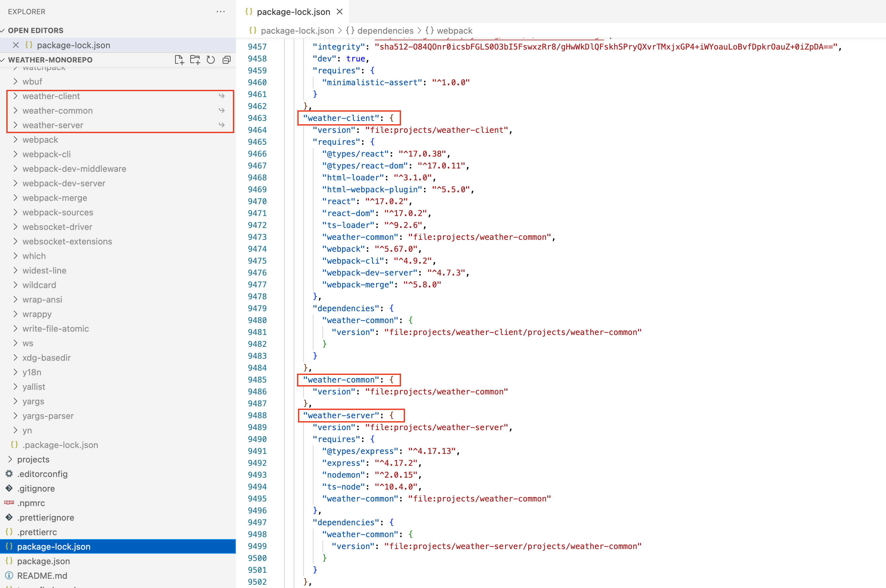The image size is (886, 588).
Task: Open the widest-line folder
Action: 44,270
